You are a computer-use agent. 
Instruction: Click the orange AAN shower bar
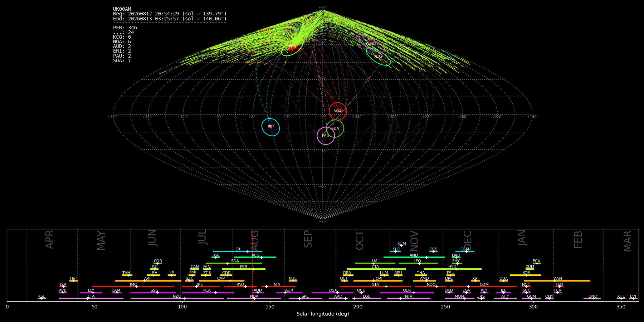pyautogui.click(x=557, y=281)
